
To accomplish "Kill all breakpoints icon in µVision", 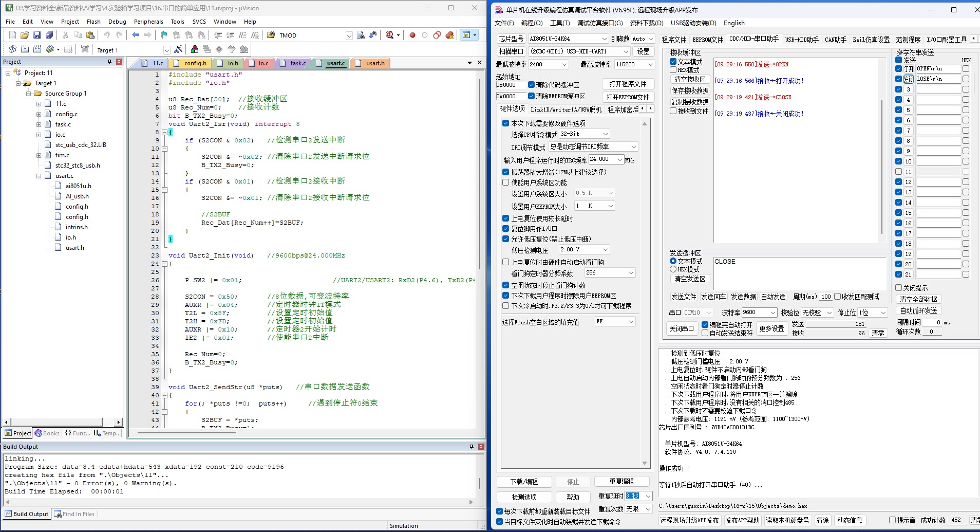I will [449, 35].
